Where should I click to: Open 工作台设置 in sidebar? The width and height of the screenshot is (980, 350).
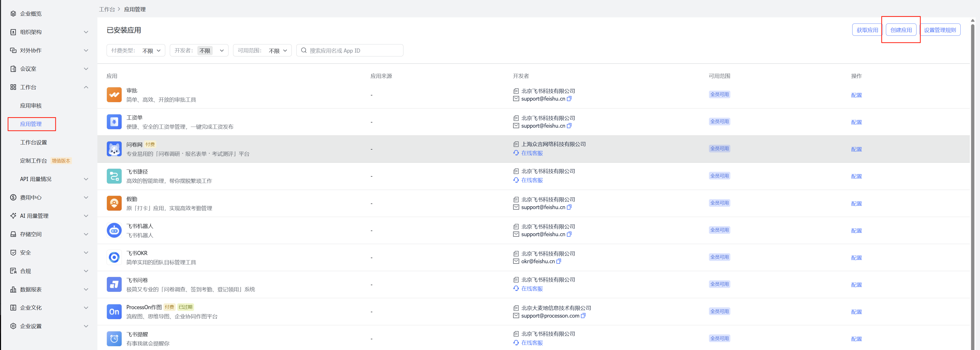33,142
